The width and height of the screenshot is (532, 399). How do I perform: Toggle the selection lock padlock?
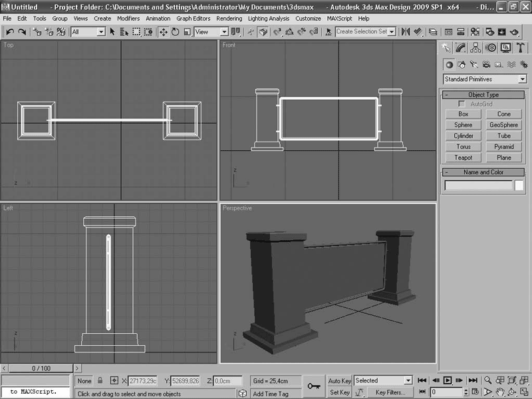click(x=100, y=381)
